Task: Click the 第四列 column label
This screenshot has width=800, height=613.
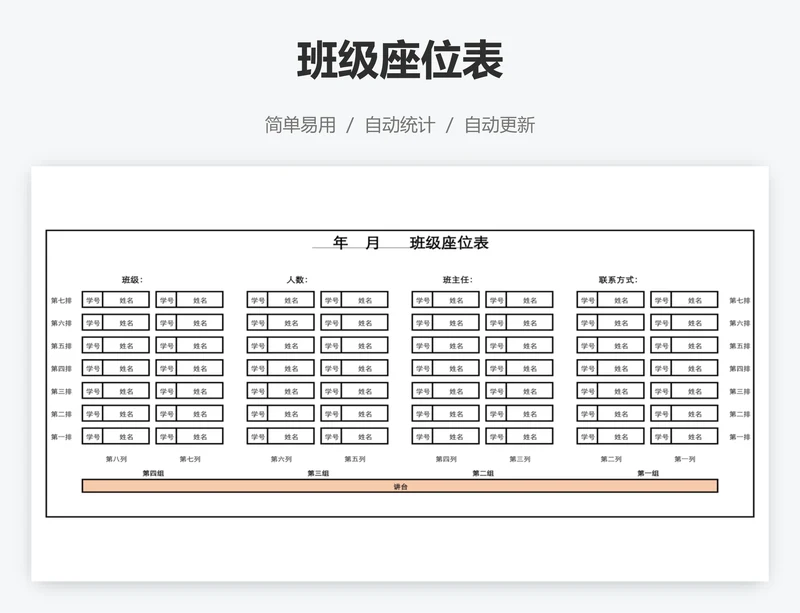Action: [x=446, y=459]
